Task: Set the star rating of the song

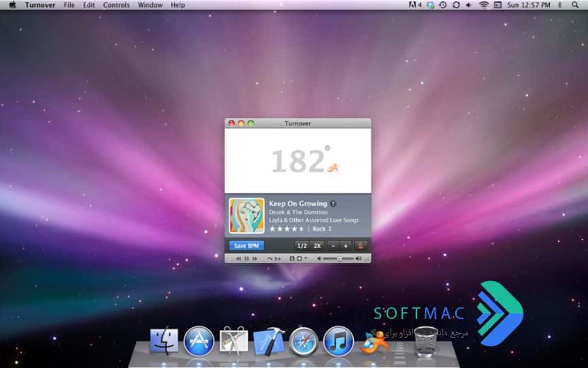Action: tap(287, 229)
